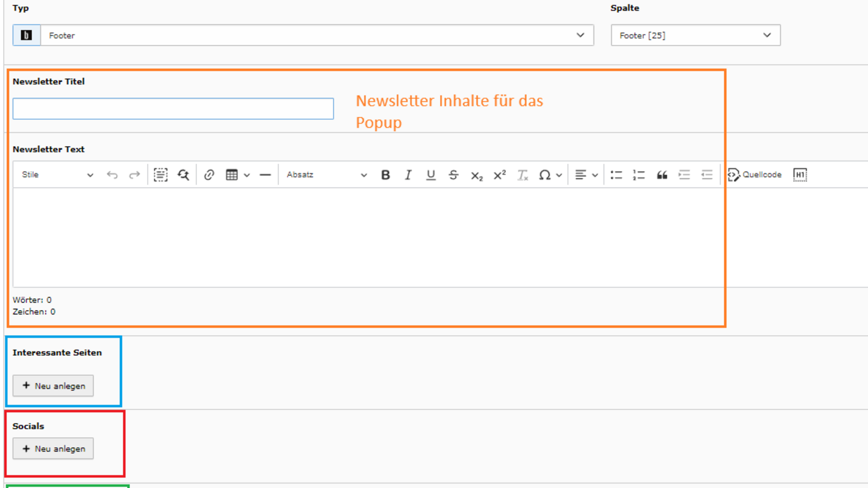Click Neu anlegen under Socials
868x488 pixels.
(53, 449)
